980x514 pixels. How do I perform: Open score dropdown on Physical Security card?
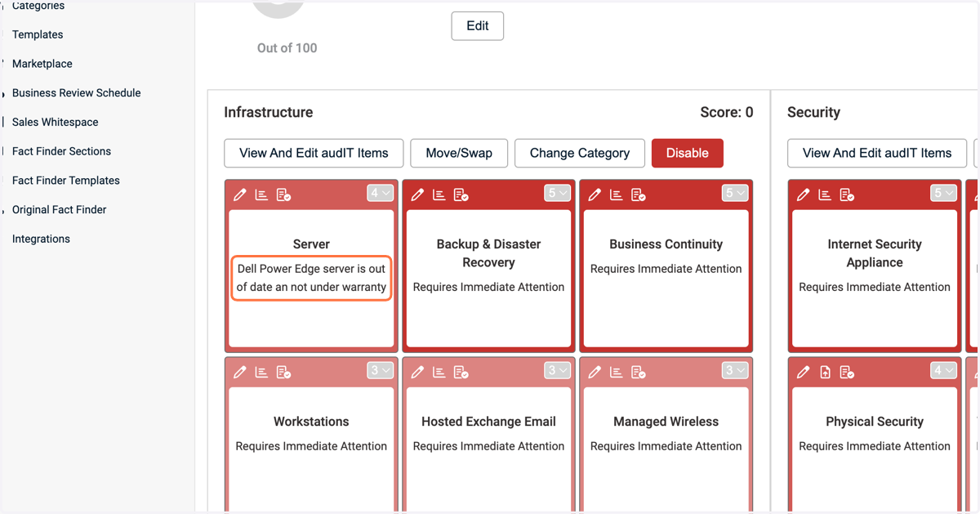[x=944, y=371]
